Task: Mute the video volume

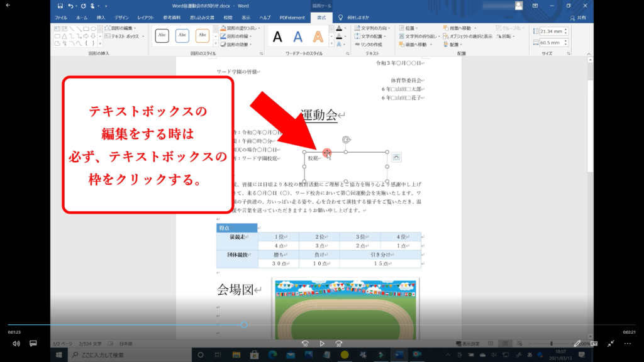Action: tap(16, 344)
